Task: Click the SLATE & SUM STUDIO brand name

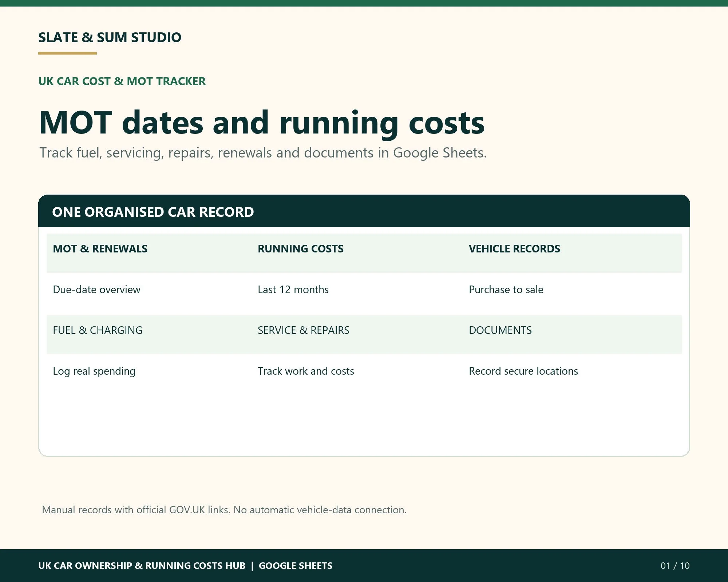Action: click(x=110, y=37)
